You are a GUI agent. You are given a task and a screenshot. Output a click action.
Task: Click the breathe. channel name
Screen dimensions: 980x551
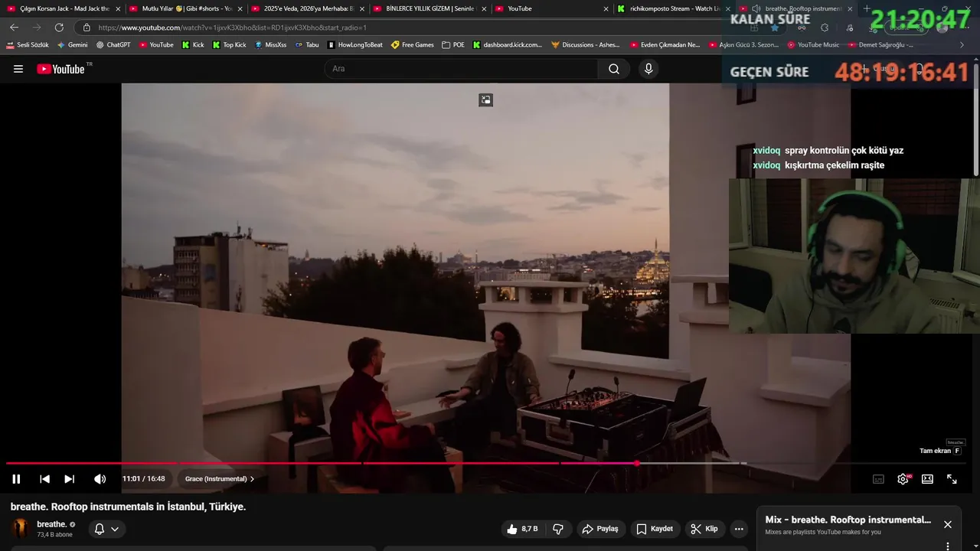(52, 524)
